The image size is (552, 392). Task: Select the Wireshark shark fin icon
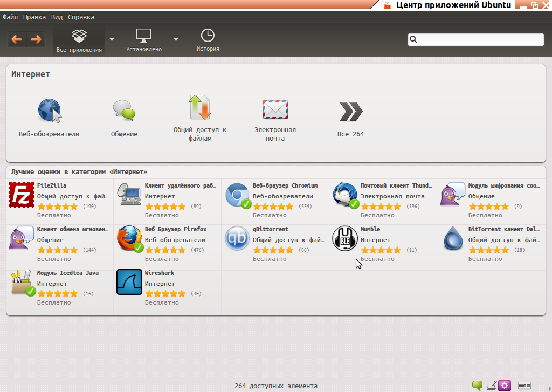129,282
